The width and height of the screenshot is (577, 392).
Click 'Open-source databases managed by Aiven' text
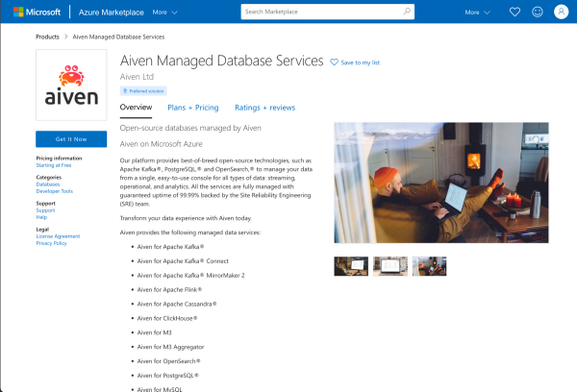coord(190,128)
